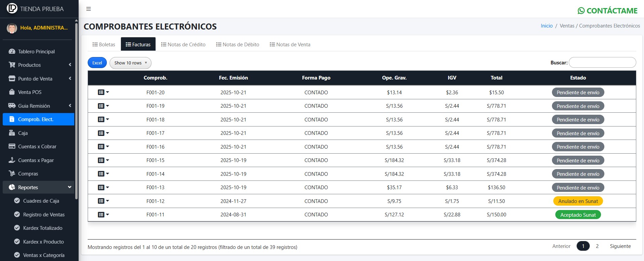Click the Caja cash register icon
The height and width of the screenshot is (261, 644).
(x=12, y=133)
